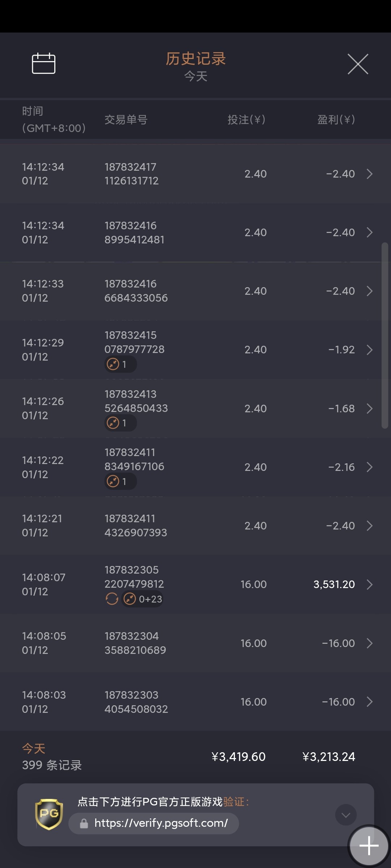Viewport: 391px width, 868px height.
Task: Click the vertical scrollbar on record list
Action: click(384, 335)
